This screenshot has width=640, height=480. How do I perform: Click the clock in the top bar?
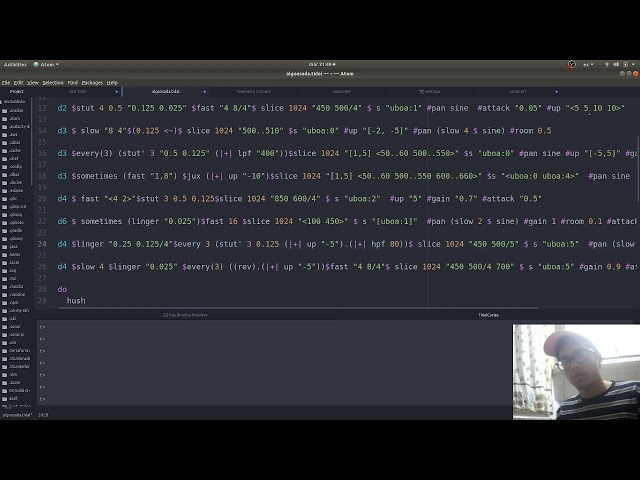coord(322,64)
